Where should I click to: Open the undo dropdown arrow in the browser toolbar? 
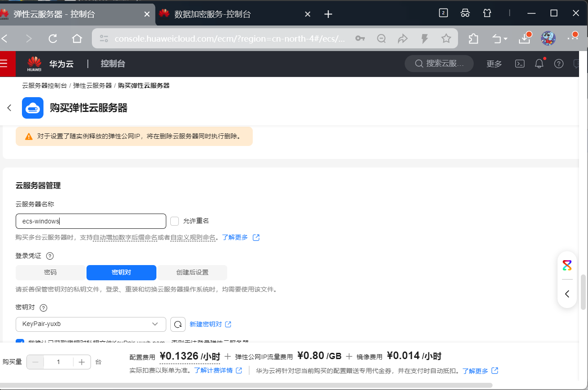[506, 39]
